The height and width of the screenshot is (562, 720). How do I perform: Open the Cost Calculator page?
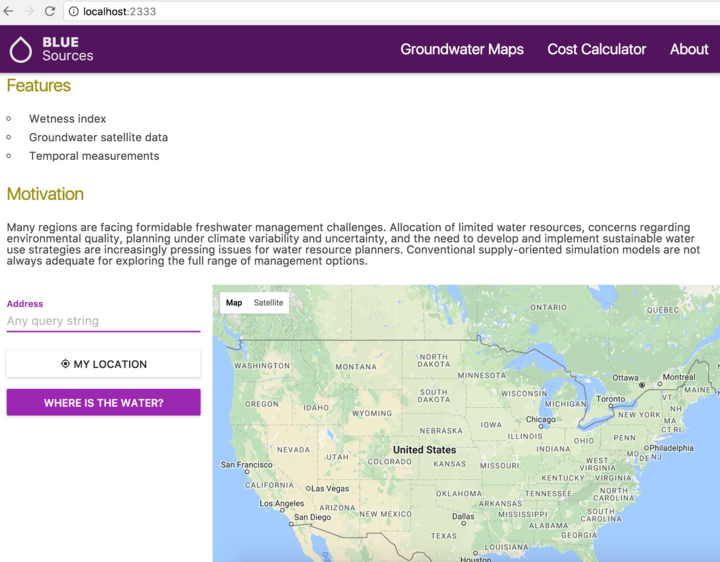click(596, 49)
